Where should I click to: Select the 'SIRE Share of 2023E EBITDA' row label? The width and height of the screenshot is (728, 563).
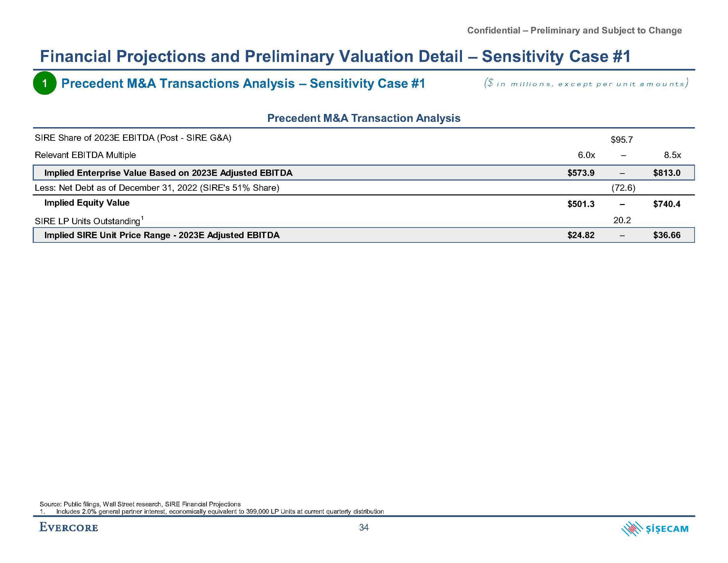coord(133,138)
